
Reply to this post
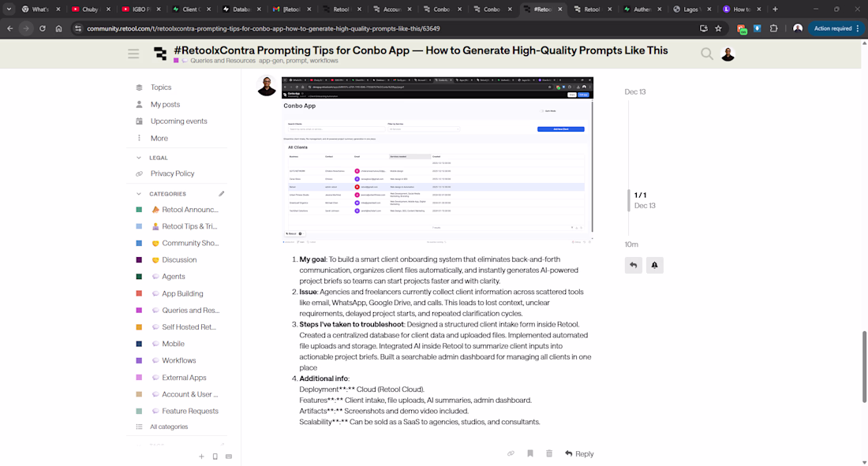pyautogui.click(x=579, y=453)
